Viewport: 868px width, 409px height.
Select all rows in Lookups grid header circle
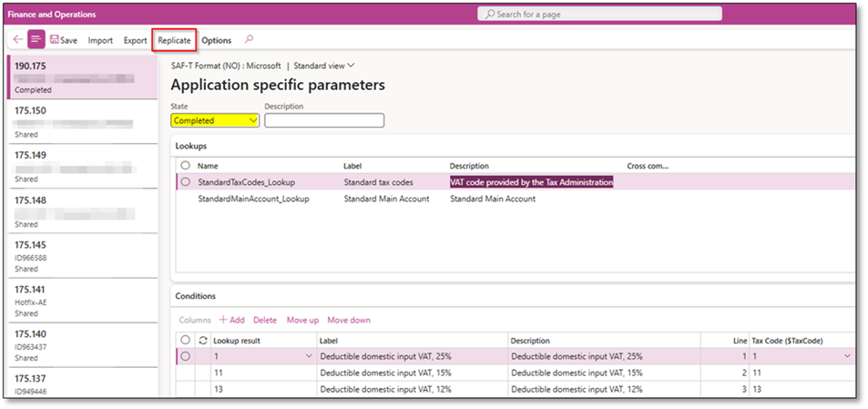tap(186, 166)
